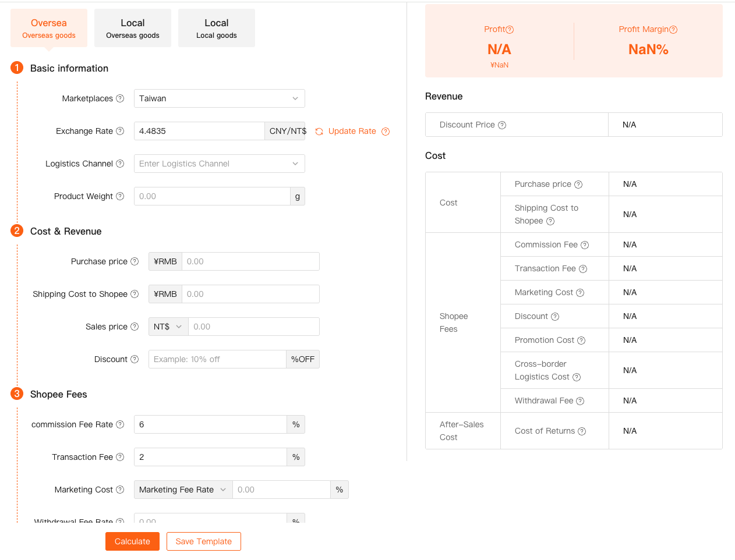
Task: Click the help icon next to Product Weight
Action: pyautogui.click(x=120, y=196)
